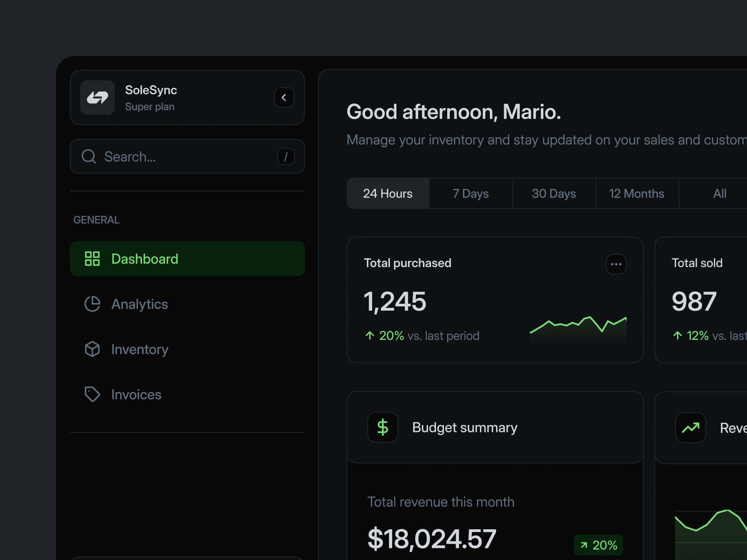Click the green 20% badge near revenue

[598, 545]
